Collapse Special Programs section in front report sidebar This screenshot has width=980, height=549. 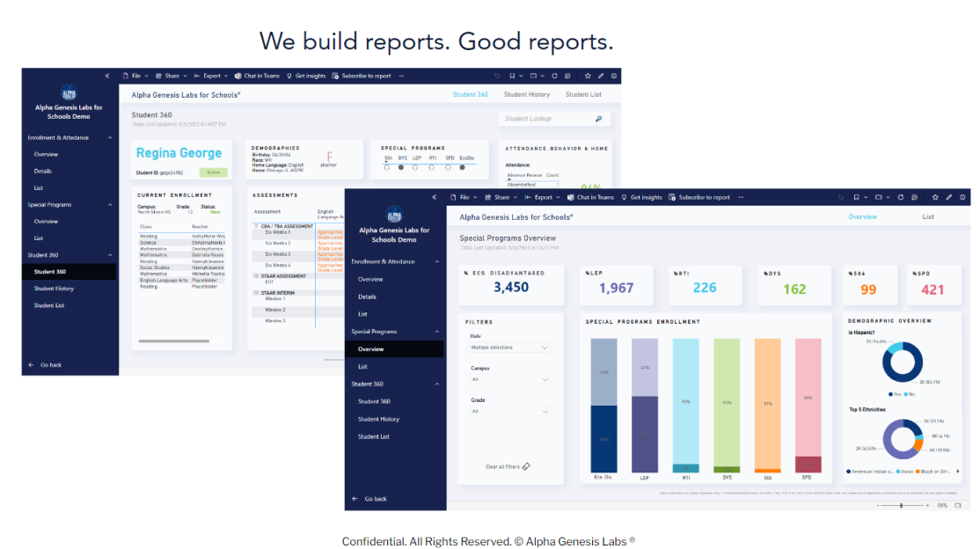(x=437, y=332)
